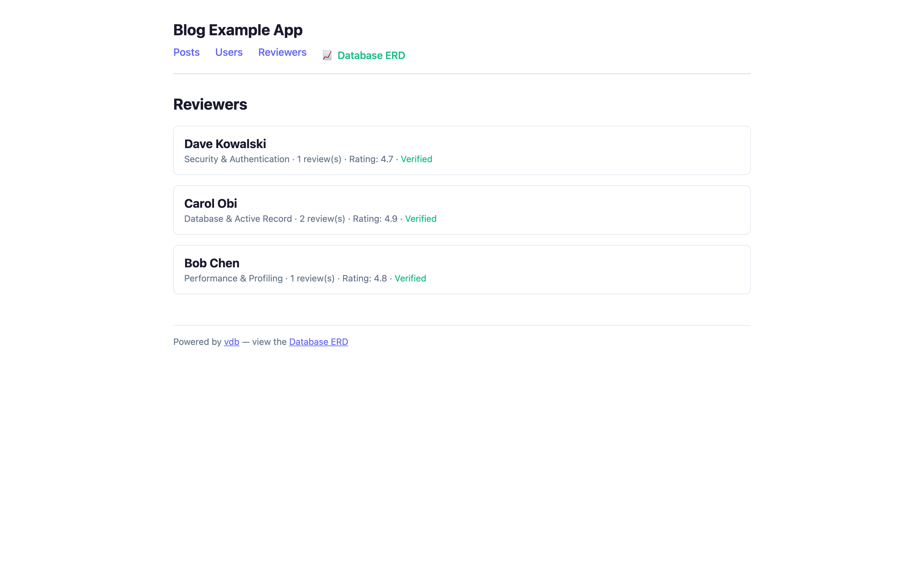Select Carol Obi from the reviewers list
Image resolution: width=924 pixels, height=577 pixels.
[x=210, y=204]
